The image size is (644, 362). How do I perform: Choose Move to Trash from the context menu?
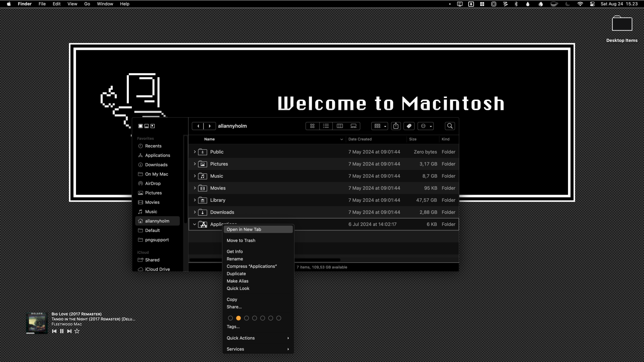tap(241, 240)
